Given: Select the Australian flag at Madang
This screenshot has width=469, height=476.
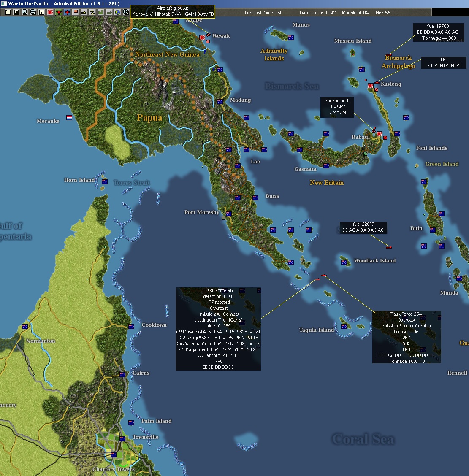Looking at the screenshot, I should (220, 101).
